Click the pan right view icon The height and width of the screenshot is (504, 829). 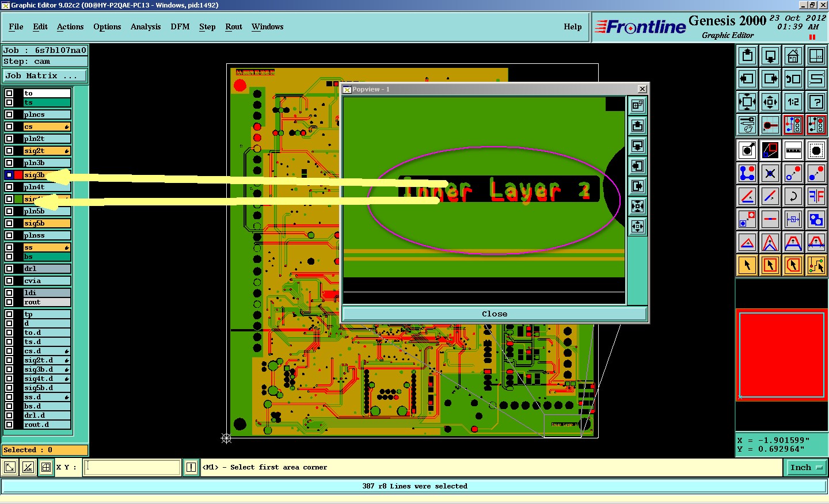pos(770,79)
